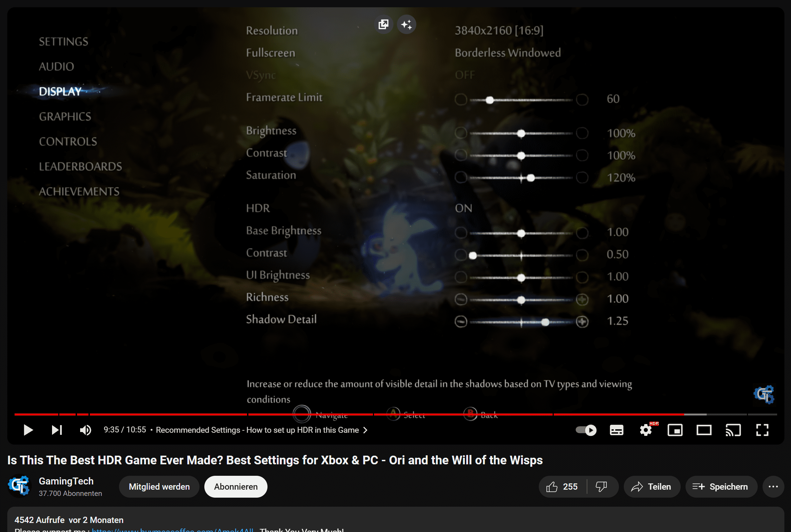791x532 pixels.
Task: Select SETTINGS in the game menu
Action: point(63,42)
